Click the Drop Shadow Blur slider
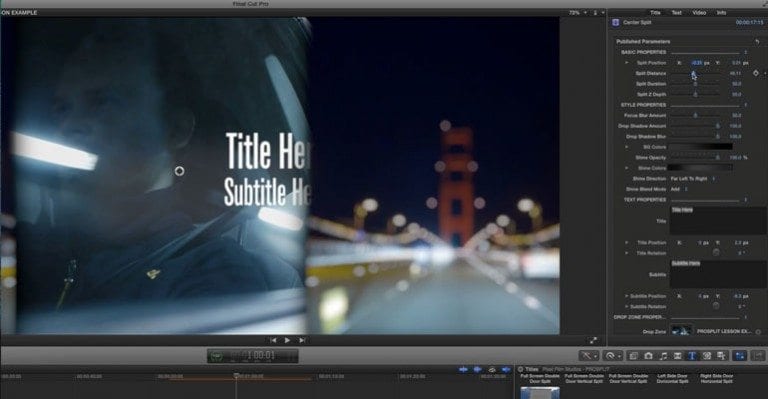Viewport: 768px width, 399px height. click(696, 137)
